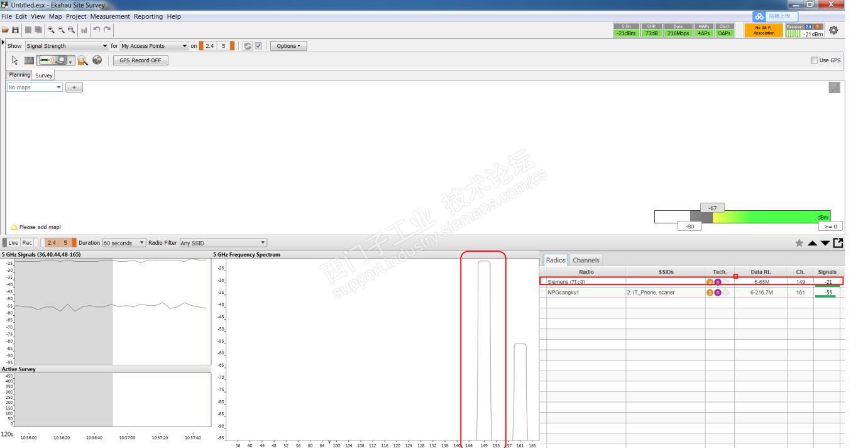Image resolution: width=868 pixels, height=448 pixels.
Task: Switch to the Planning tab
Action: 19,75
